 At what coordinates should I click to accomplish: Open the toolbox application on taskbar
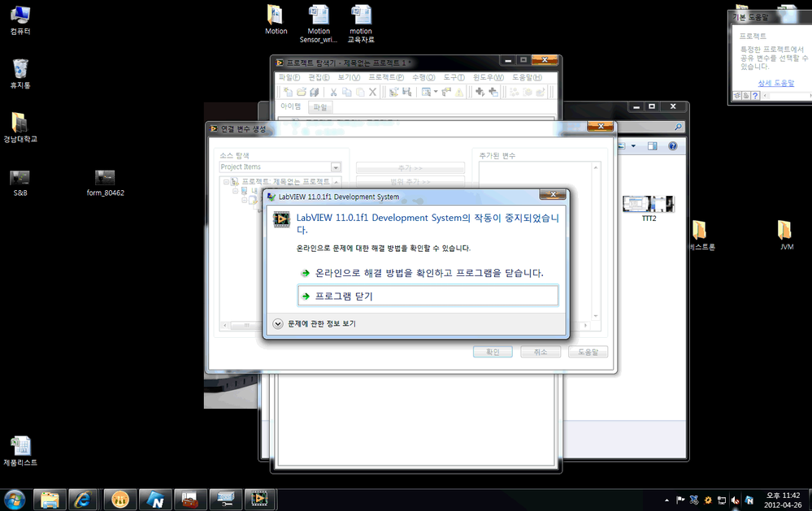tap(190, 500)
